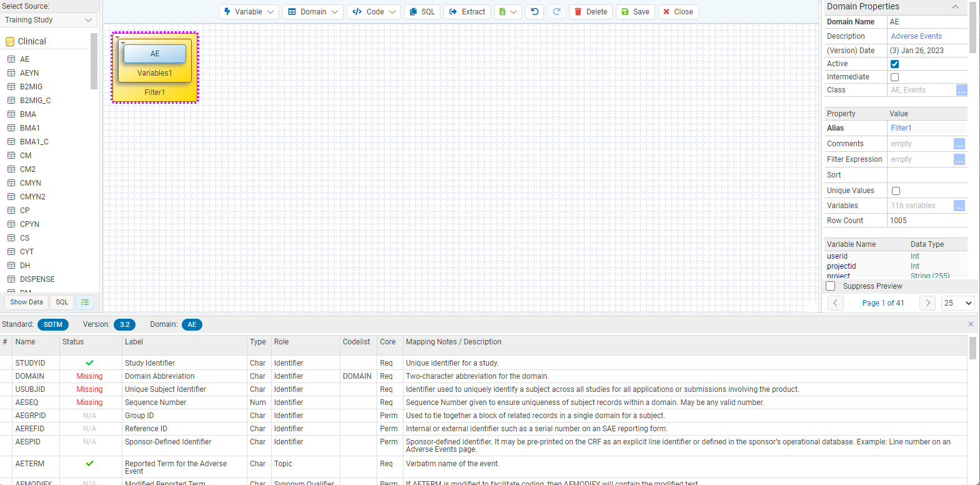Open the Filter Expression ellipsis editor

(959, 159)
